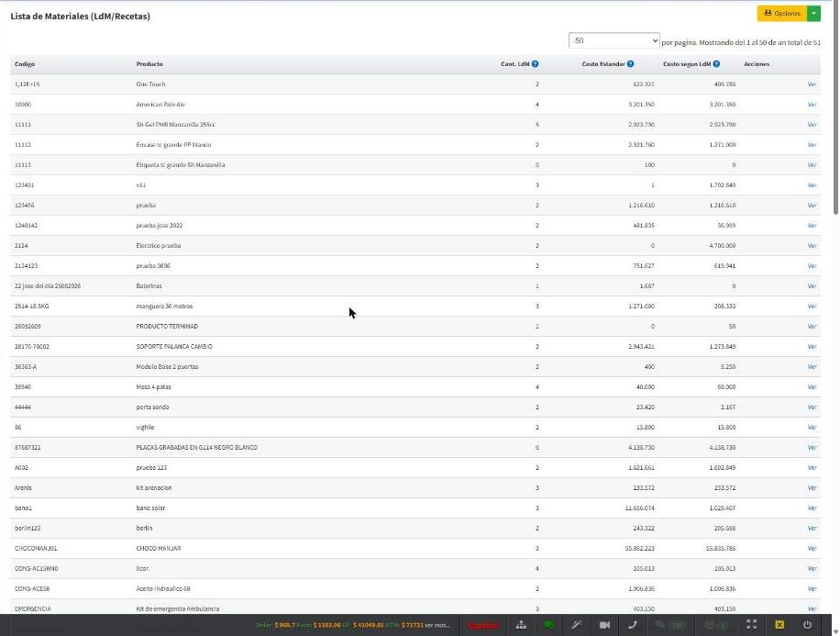840x636 pixels.
Task: Click Ver for Aceite Hidraulico 68
Action: [x=812, y=589]
